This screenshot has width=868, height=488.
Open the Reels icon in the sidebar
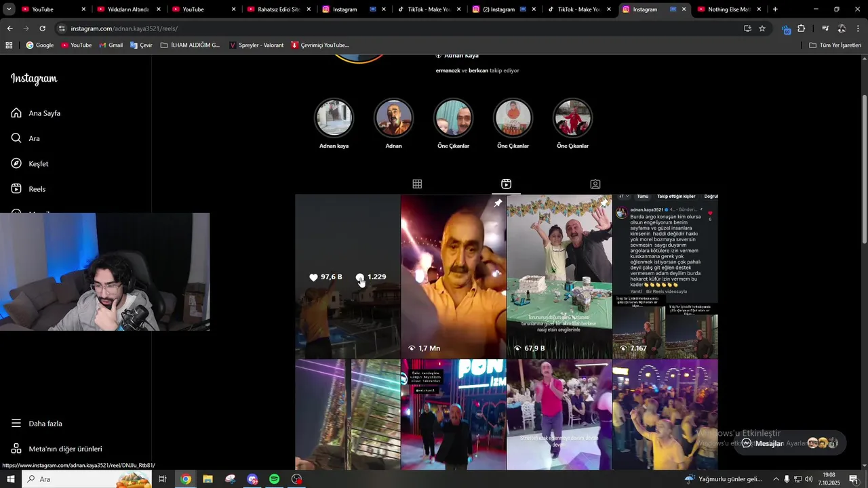pyautogui.click(x=16, y=188)
